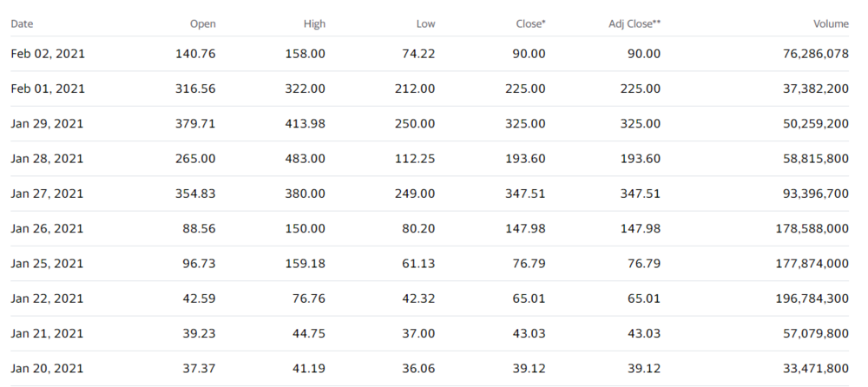Click the Date column header
This screenshot has width=868, height=387.
pyautogui.click(x=22, y=23)
